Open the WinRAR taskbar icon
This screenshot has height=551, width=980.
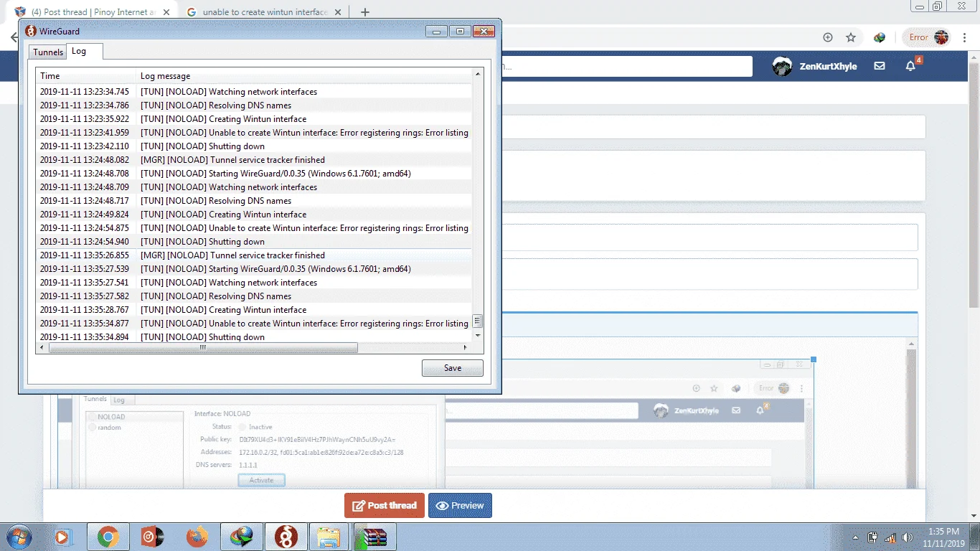[374, 537]
